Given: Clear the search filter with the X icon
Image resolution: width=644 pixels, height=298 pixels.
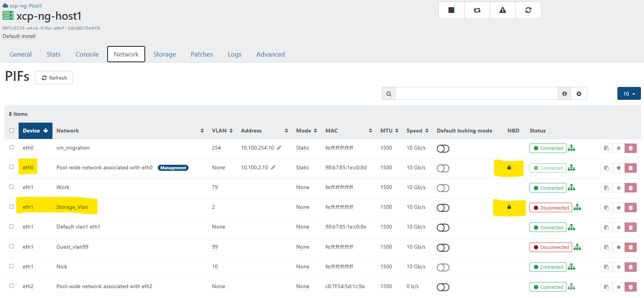Looking at the screenshot, I should [x=579, y=94].
